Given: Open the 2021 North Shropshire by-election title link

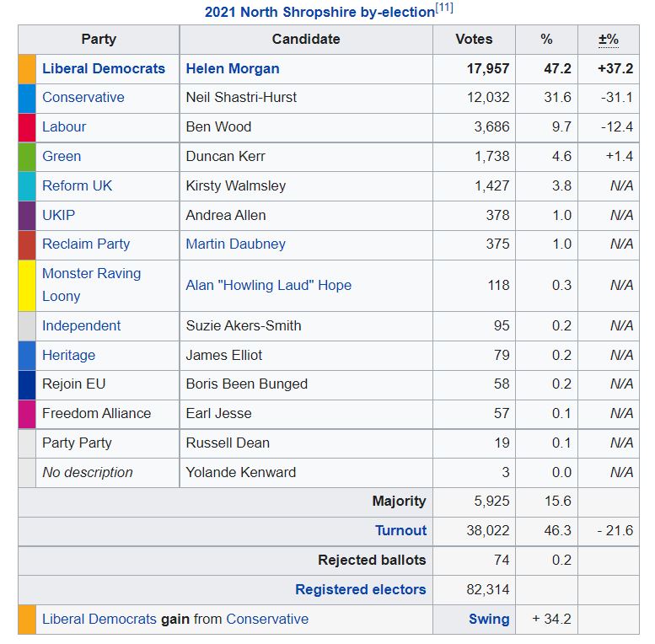Looking at the screenshot, I should 319,12.
